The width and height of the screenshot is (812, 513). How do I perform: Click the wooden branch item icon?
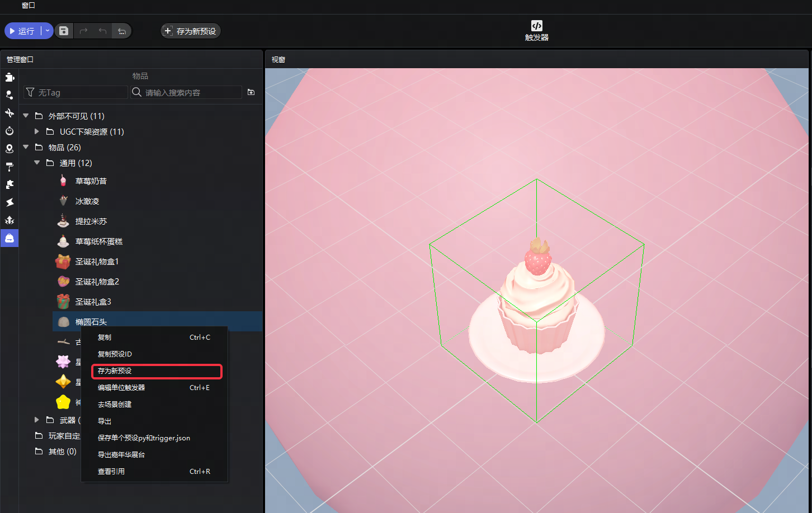pyautogui.click(x=63, y=341)
